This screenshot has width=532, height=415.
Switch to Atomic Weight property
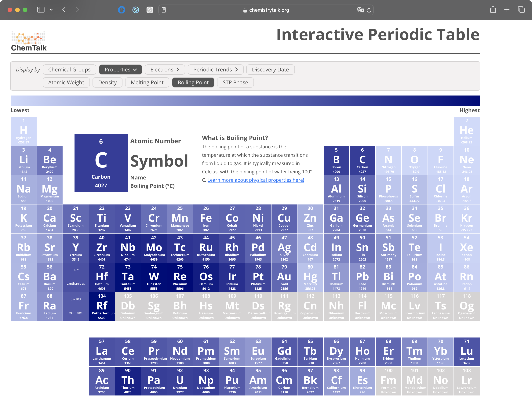tap(66, 82)
